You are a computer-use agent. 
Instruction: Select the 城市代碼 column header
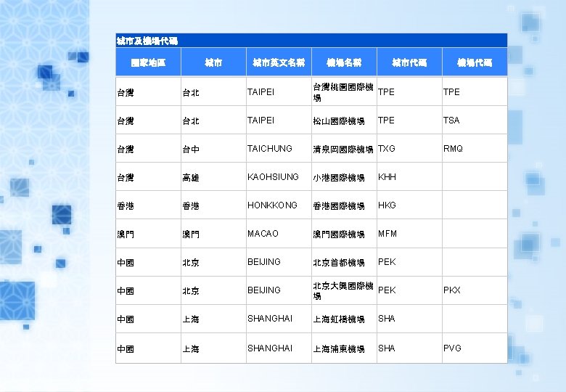pos(409,63)
